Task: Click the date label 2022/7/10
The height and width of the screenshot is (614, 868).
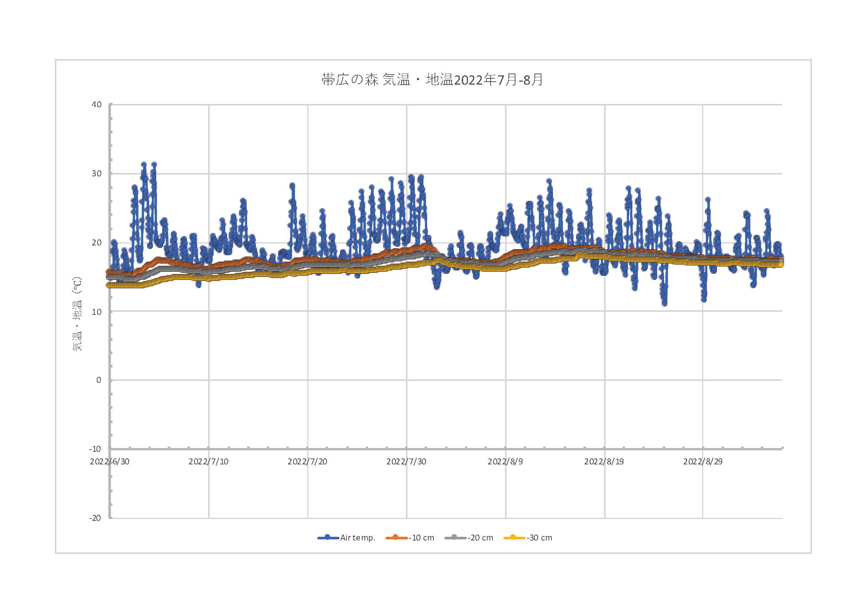Action: [209, 462]
